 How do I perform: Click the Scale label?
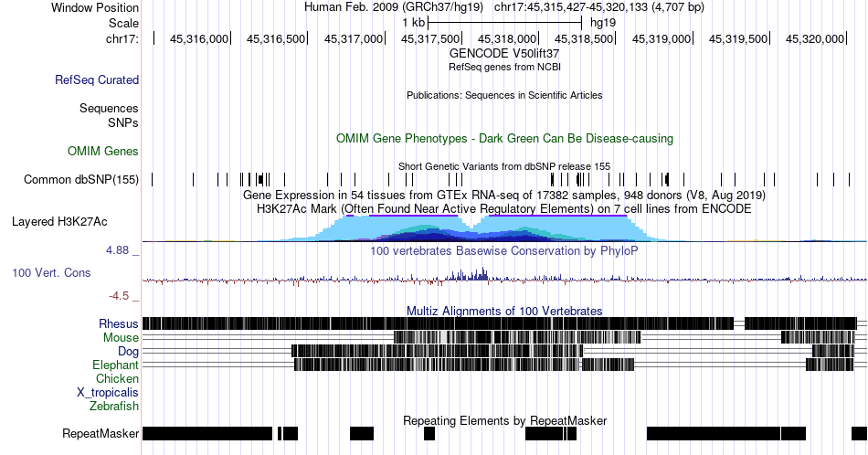coord(124,23)
